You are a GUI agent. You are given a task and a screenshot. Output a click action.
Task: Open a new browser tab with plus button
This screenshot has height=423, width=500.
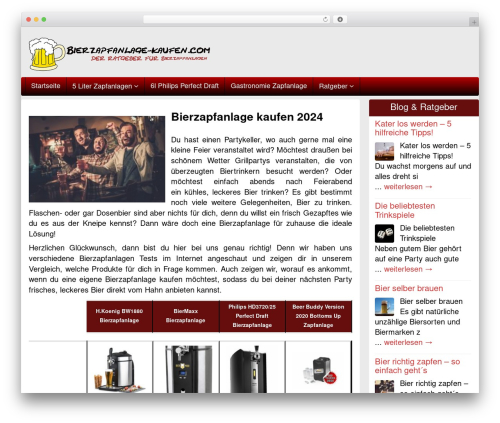point(474,22)
